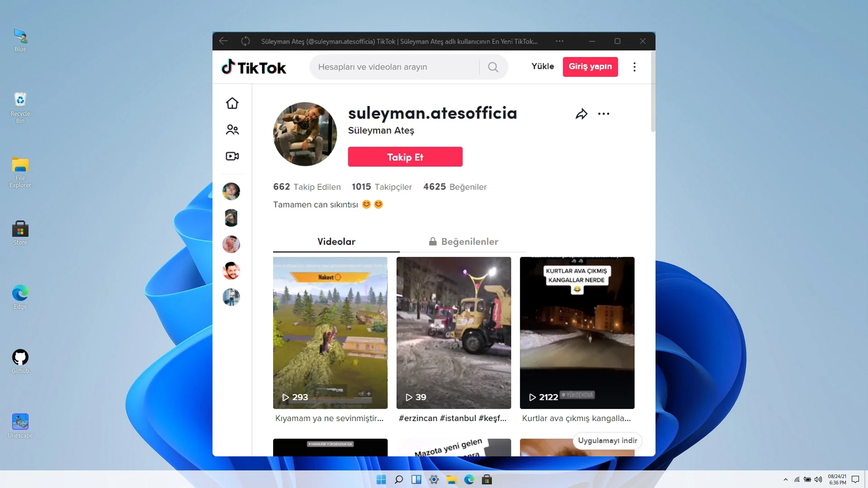868x488 pixels.
Task: Click 662 Takip Edilen count
Action: (x=307, y=187)
